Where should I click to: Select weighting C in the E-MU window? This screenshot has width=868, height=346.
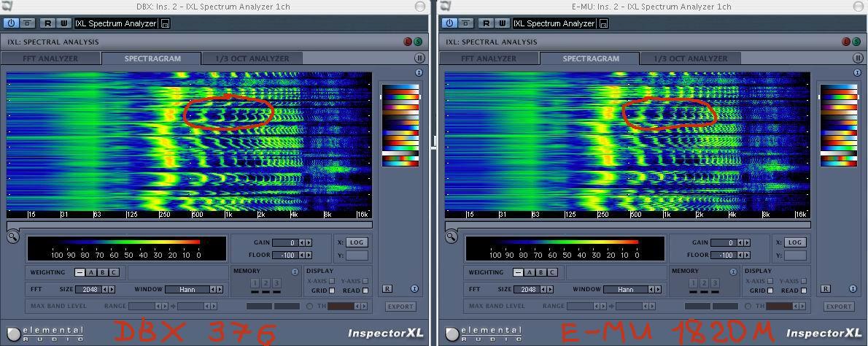coord(551,272)
